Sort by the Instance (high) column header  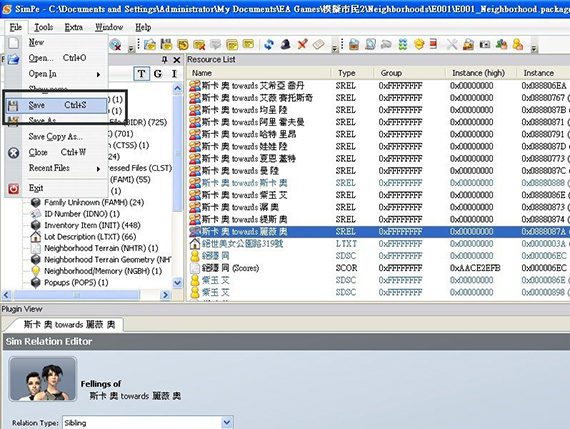pos(481,73)
